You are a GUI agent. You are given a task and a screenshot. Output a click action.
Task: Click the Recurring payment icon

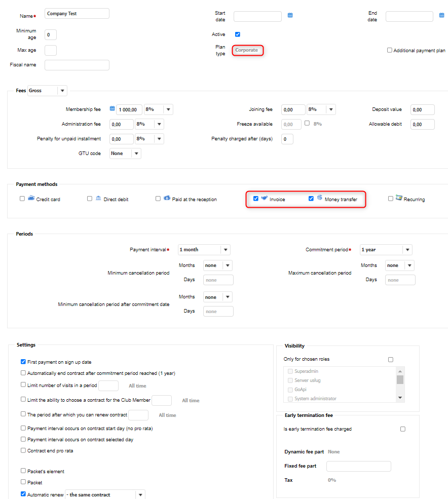[399, 198]
